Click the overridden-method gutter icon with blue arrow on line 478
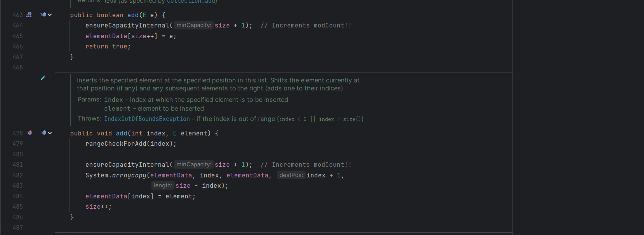The image size is (644, 235). click(x=43, y=133)
